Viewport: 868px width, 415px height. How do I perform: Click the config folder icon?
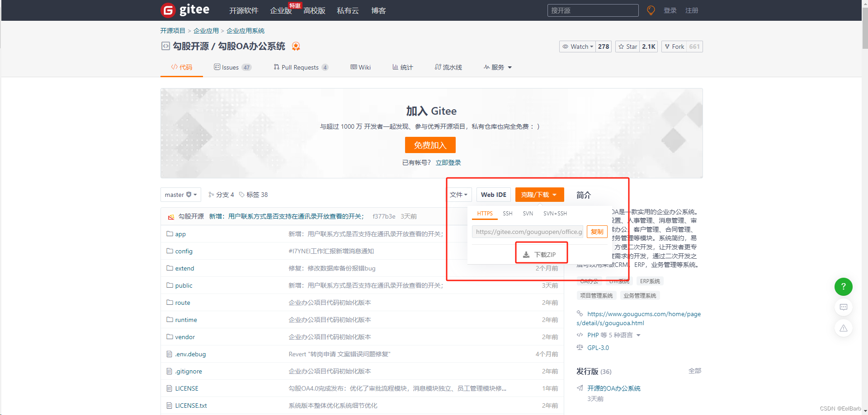[x=170, y=251]
